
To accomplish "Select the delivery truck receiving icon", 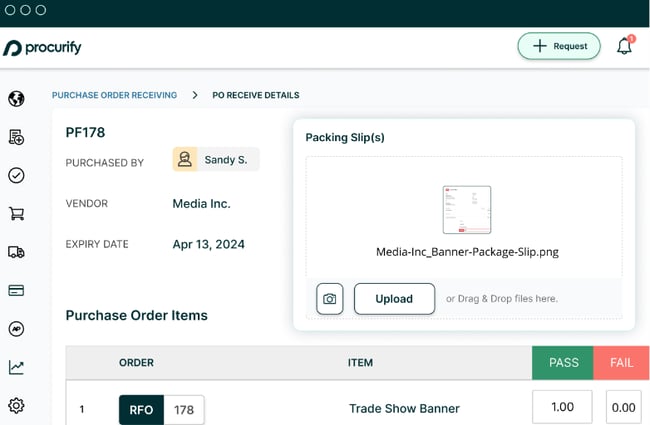I will click(16, 252).
